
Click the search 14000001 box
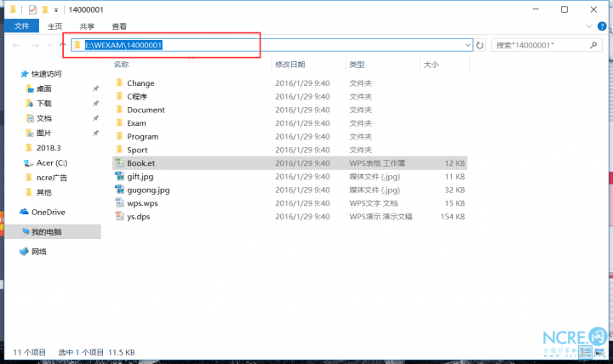tap(547, 45)
